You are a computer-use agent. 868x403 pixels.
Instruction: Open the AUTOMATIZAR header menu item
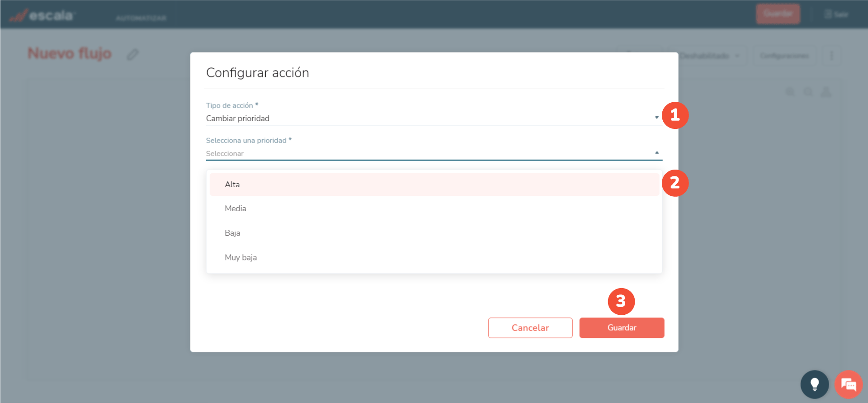click(x=141, y=18)
